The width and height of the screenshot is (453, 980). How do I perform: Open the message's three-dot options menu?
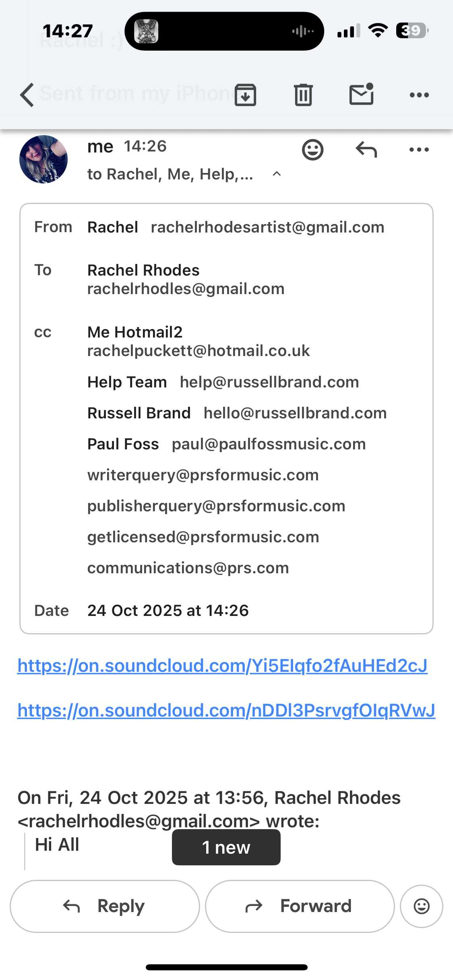coord(419,150)
